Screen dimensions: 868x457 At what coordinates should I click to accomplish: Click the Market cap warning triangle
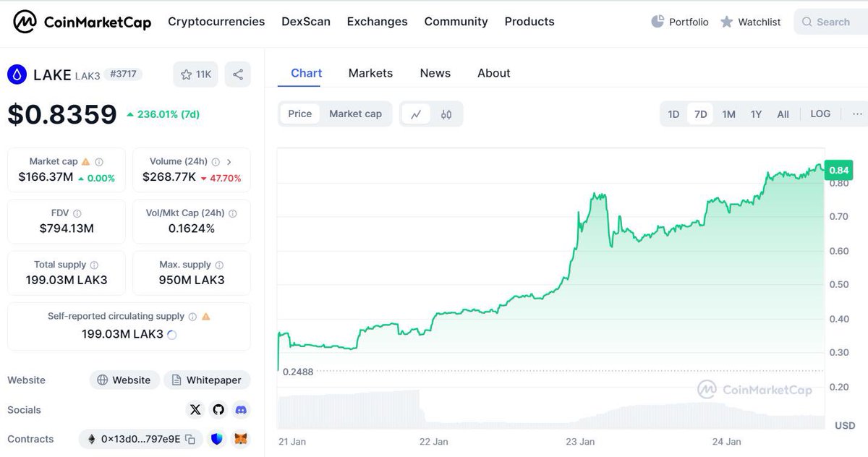86,162
